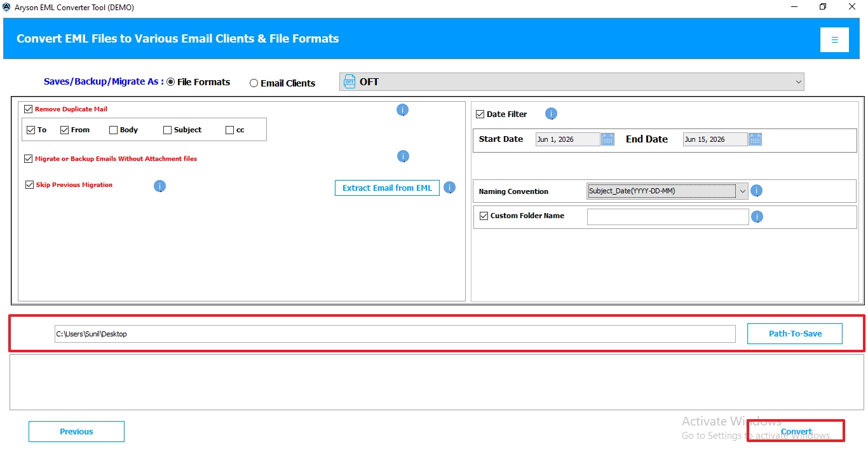The height and width of the screenshot is (463, 868).
Task: Click Extract Email from EML button
Action: tap(387, 188)
